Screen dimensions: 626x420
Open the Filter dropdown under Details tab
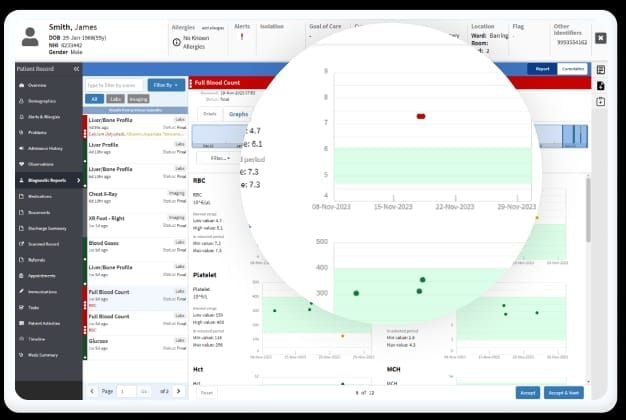(x=218, y=158)
